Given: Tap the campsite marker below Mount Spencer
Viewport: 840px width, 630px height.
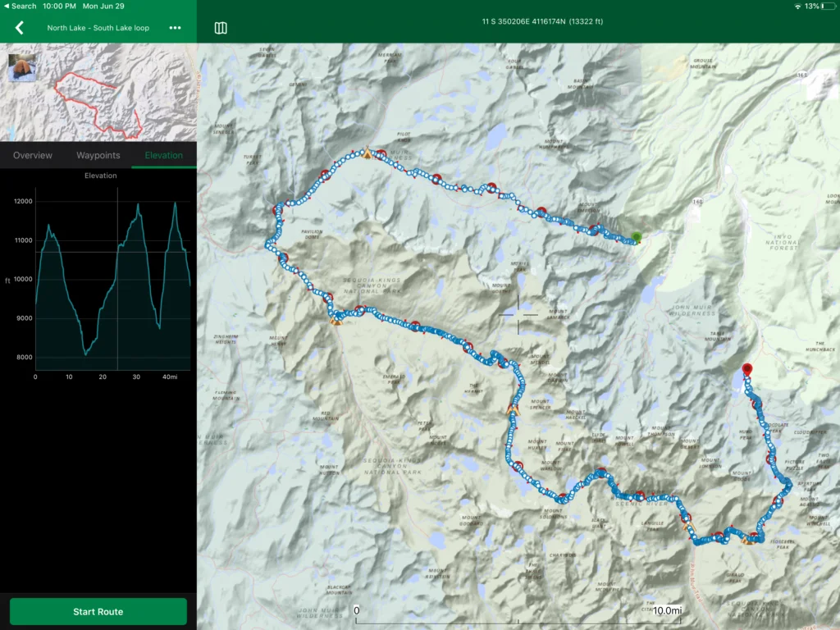Looking at the screenshot, I should pos(514,410).
